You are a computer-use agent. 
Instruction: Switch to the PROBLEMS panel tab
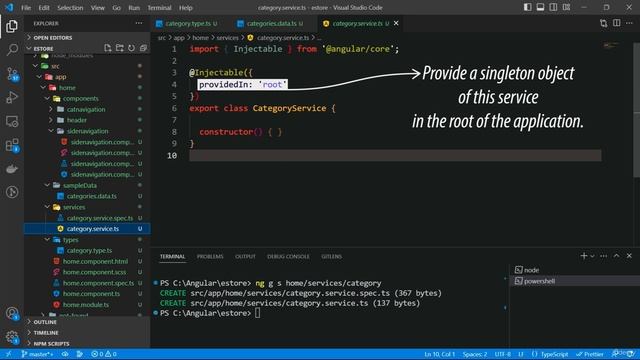210,256
